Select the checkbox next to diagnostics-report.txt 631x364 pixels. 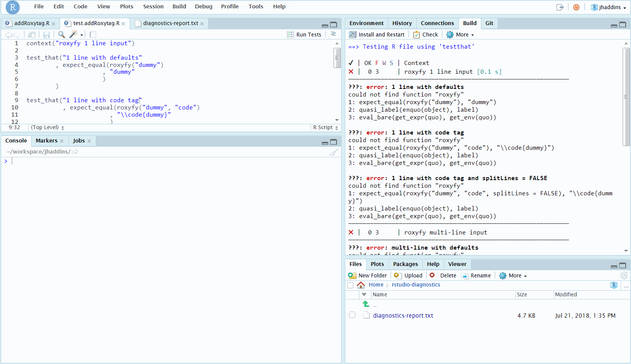pyautogui.click(x=352, y=315)
